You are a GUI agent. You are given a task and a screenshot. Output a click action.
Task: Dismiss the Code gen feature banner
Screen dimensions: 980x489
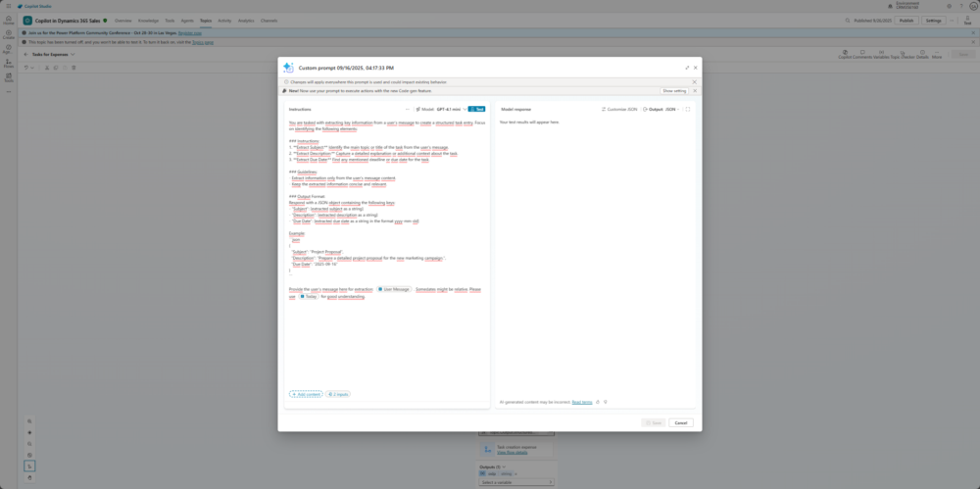click(695, 90)
